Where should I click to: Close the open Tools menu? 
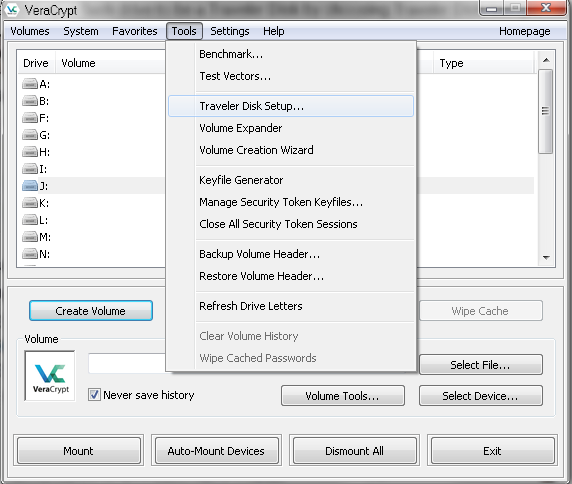pos(184,31)
